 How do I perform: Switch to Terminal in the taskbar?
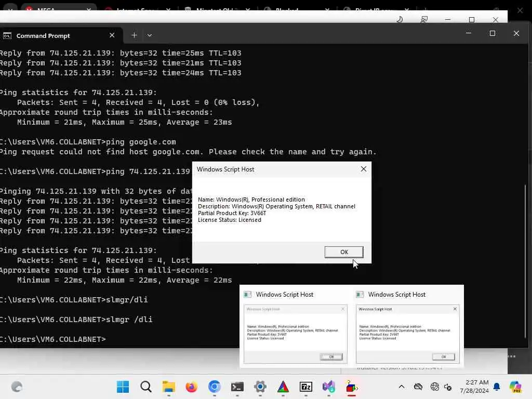tap(237, 387)
